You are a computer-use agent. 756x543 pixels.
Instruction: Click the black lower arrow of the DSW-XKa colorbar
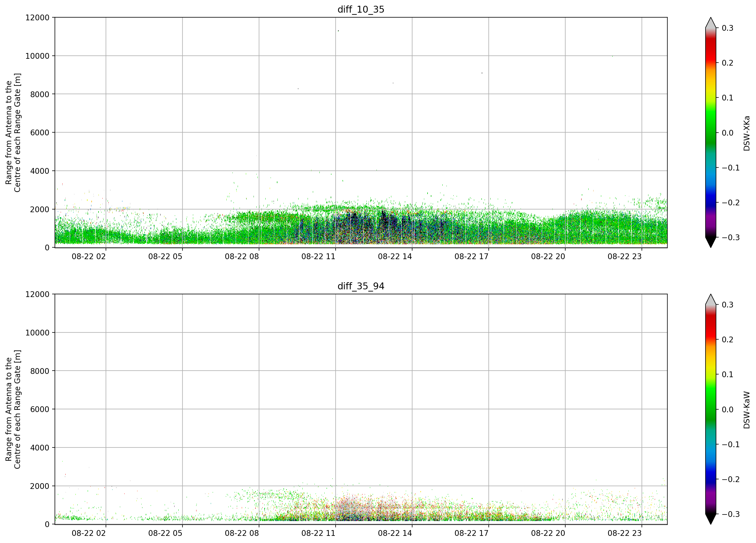coord(711,242)
